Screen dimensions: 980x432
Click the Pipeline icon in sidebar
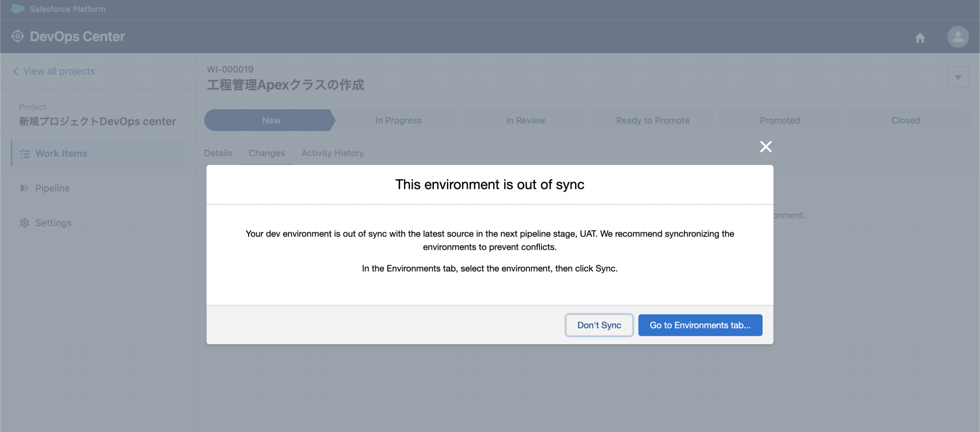(24, 188)
